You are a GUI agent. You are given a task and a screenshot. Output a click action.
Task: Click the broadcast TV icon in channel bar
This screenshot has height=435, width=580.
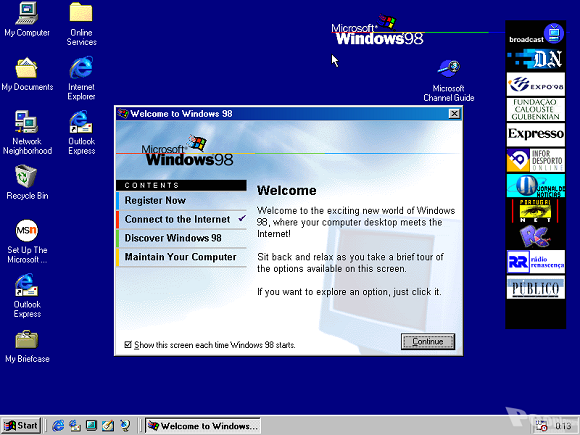(x=554, y=33)
